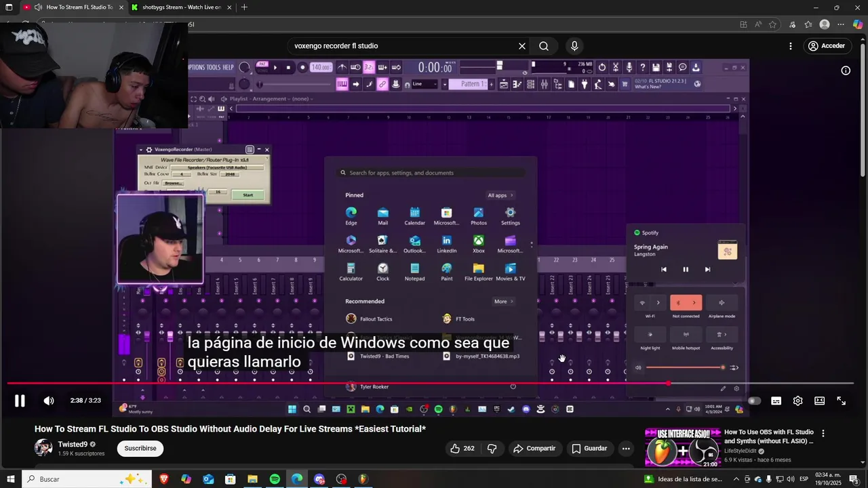Share the video via Compartir

[534, 448]
